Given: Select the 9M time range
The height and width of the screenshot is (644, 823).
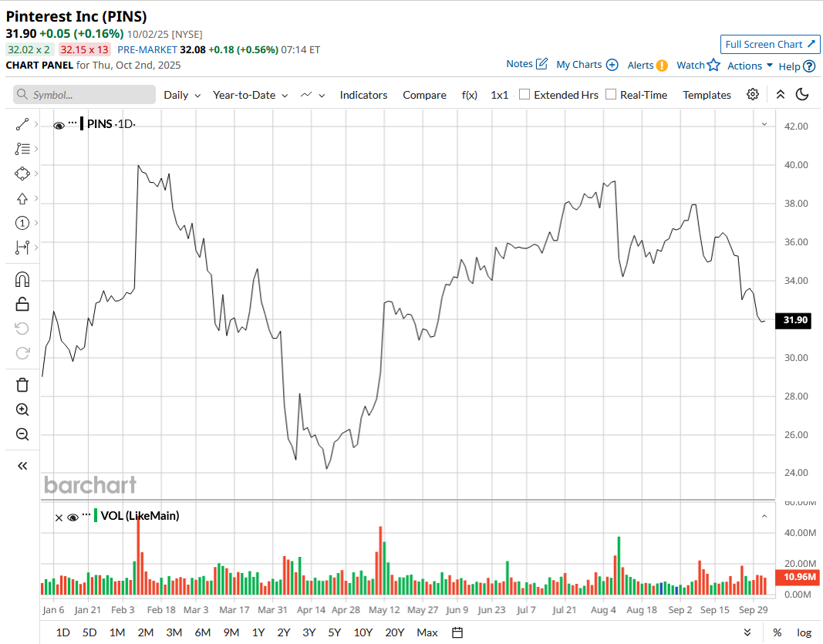Looking at the screenshot, I should pos(231,632).
